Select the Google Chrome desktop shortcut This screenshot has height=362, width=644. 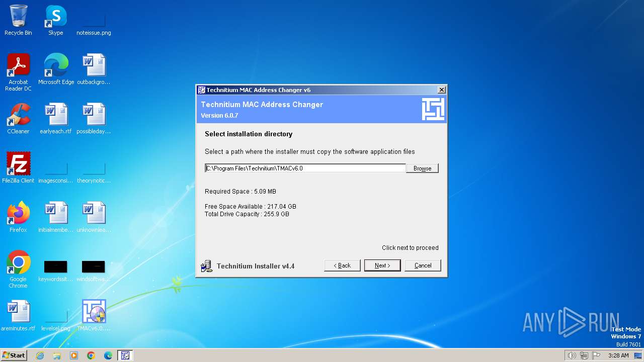(18, 269)
